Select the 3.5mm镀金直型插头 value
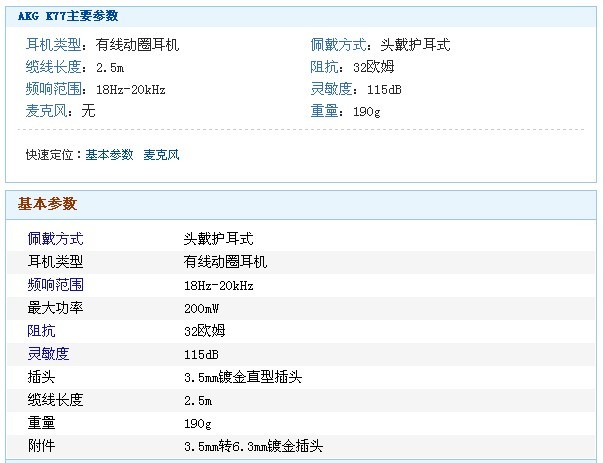 [243, 377]
